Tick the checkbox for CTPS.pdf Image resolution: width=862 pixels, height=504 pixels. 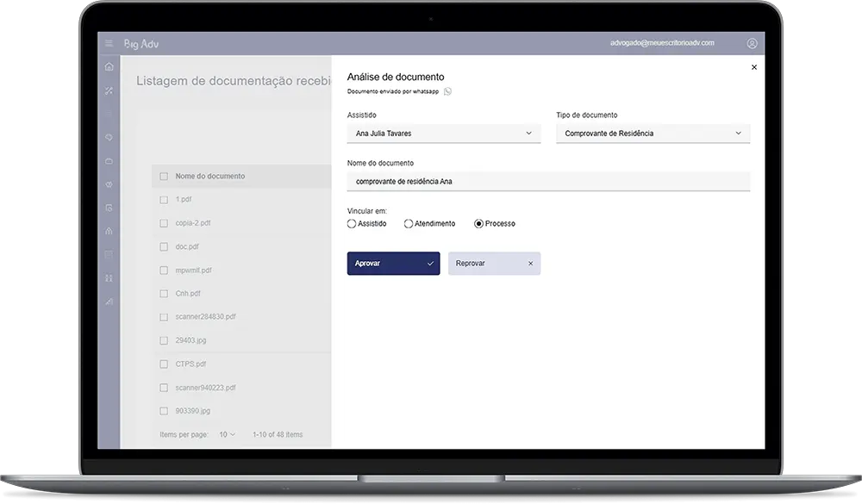[164, 364]
